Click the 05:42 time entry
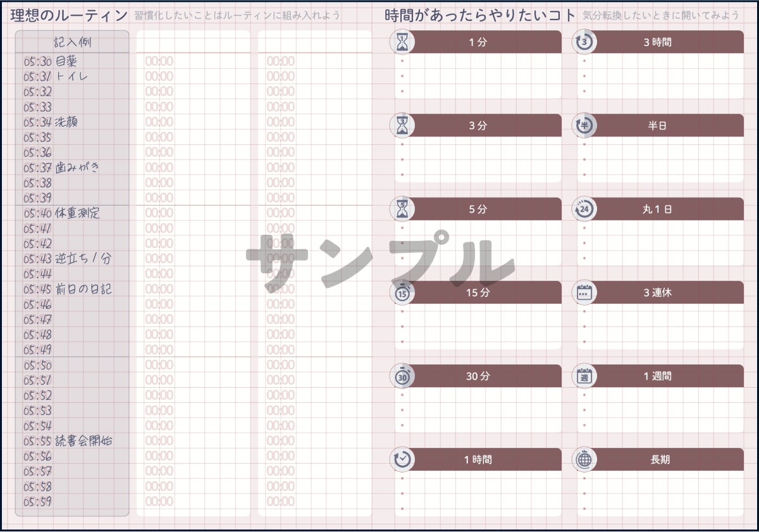 point(38,244)
